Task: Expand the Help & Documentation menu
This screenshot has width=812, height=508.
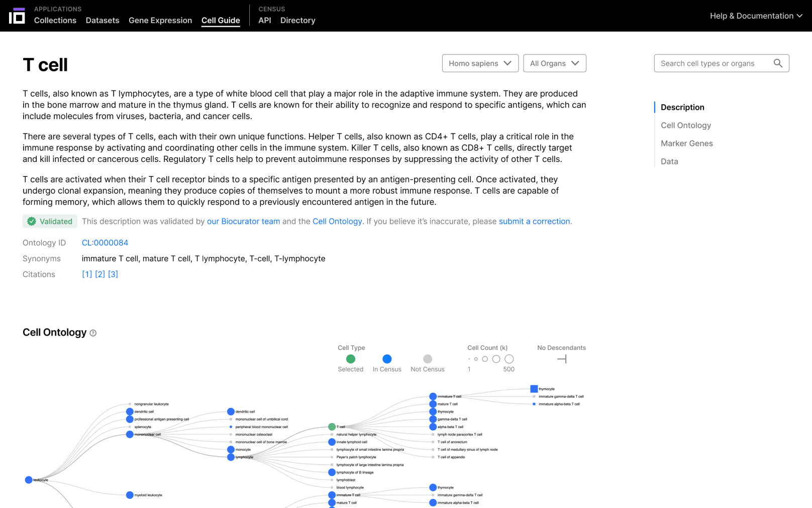Action: [755, 16]
